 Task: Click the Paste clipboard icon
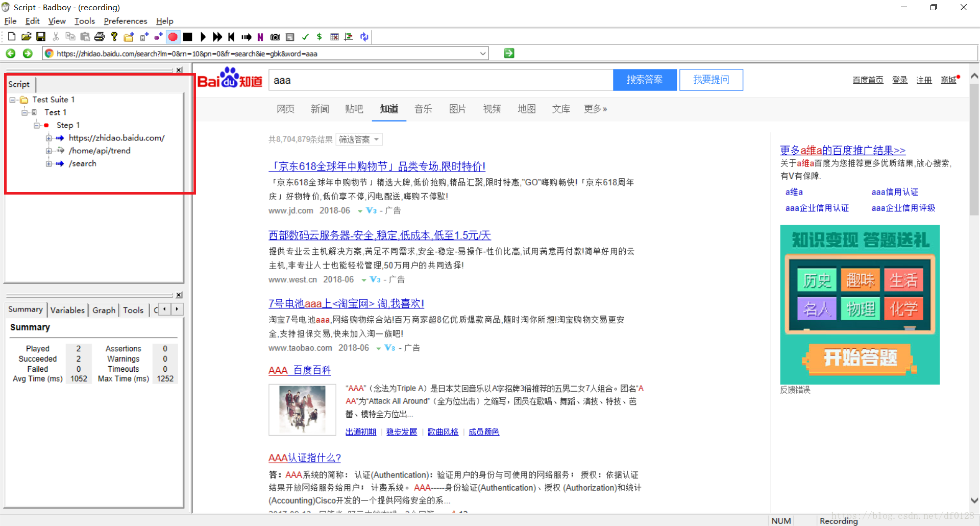pos(85,37)
